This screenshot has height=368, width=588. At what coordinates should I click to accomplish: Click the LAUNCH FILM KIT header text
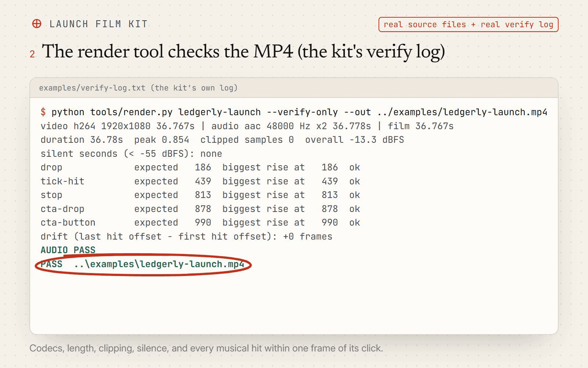click(x=98, y=24)
